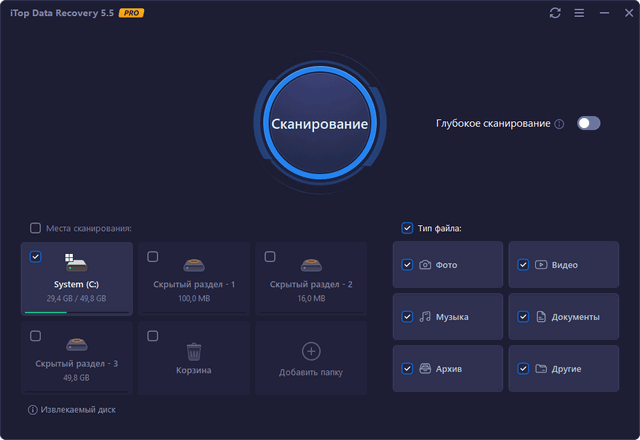640x440 pixels.
Task: Click the Корзина trash bin icon
Action: (194, 351)
